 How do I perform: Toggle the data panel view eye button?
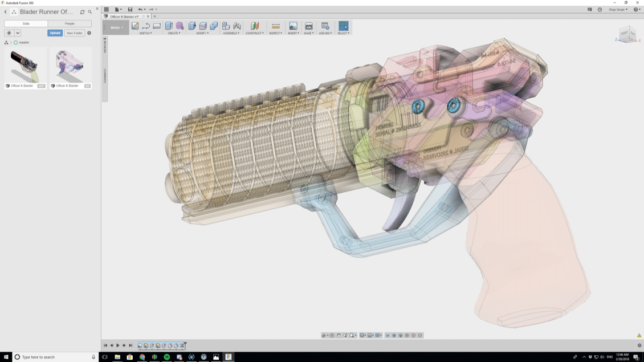[x=9, y=33]
